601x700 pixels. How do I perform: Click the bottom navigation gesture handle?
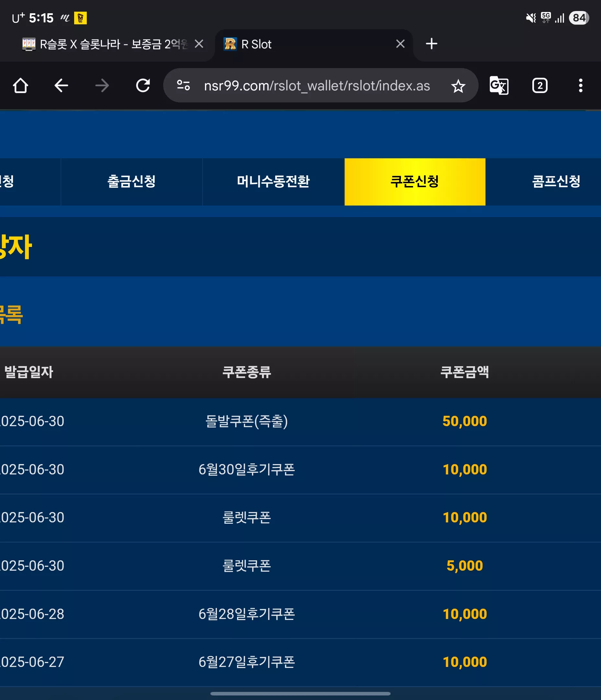tap(300, 694)
